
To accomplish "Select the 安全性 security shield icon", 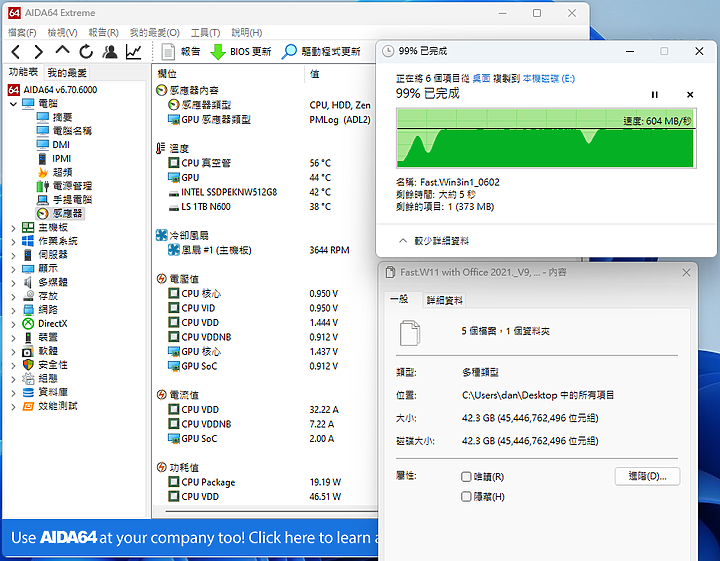I will tap(28, 365).
